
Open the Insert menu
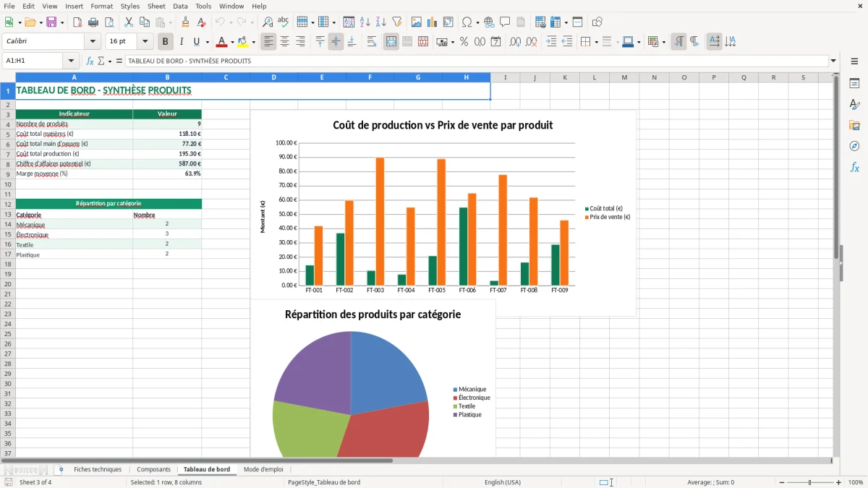point(74,6)
